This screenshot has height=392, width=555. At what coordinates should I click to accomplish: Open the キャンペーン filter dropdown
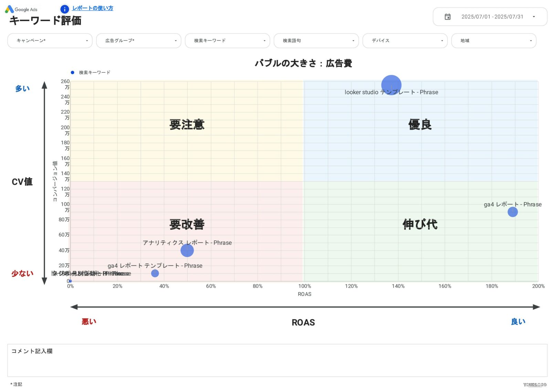point(50,41)
